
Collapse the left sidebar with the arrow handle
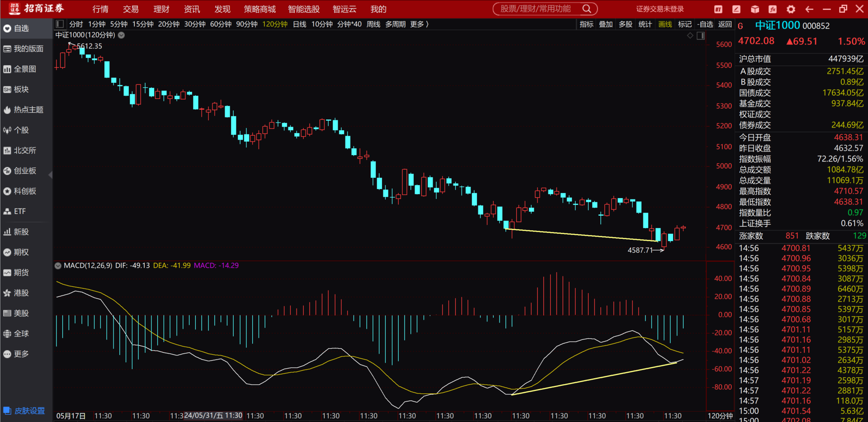coord(51,175)
